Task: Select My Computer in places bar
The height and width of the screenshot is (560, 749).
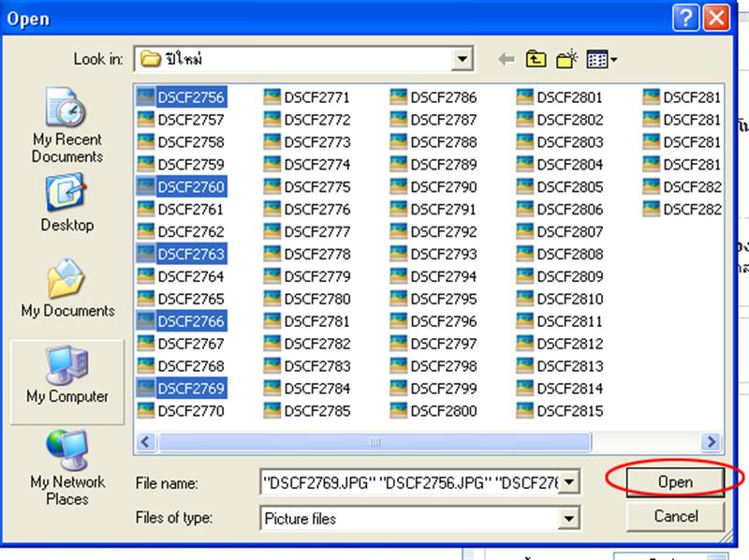Action: 66,375
